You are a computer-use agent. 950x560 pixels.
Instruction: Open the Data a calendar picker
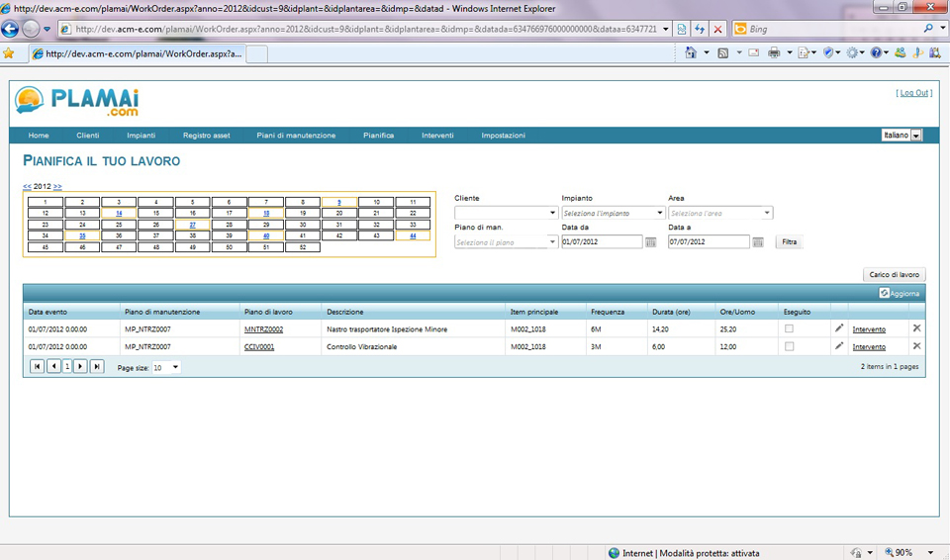click(x=758, y=241)
